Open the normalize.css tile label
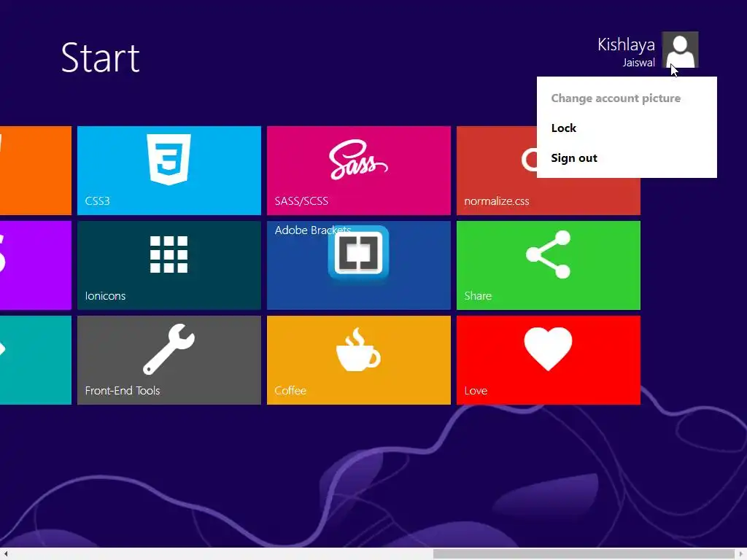Image resolution: width=747 pixels, height=560 pixels. pos(496,201)
